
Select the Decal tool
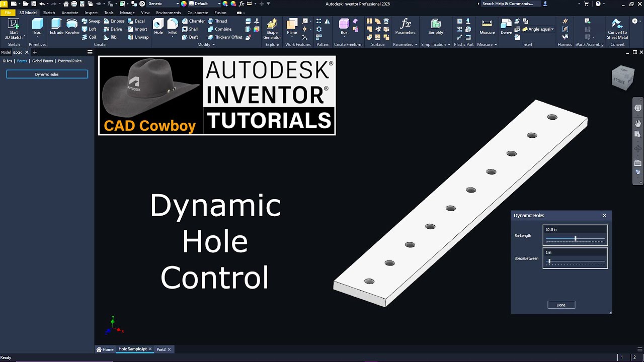coord(136,21)
